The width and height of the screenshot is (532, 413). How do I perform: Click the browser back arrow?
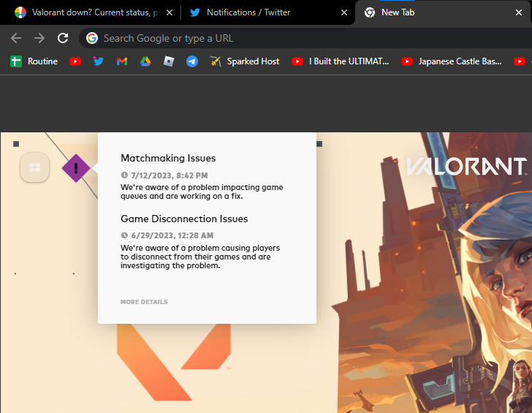[x=16, y=38]
